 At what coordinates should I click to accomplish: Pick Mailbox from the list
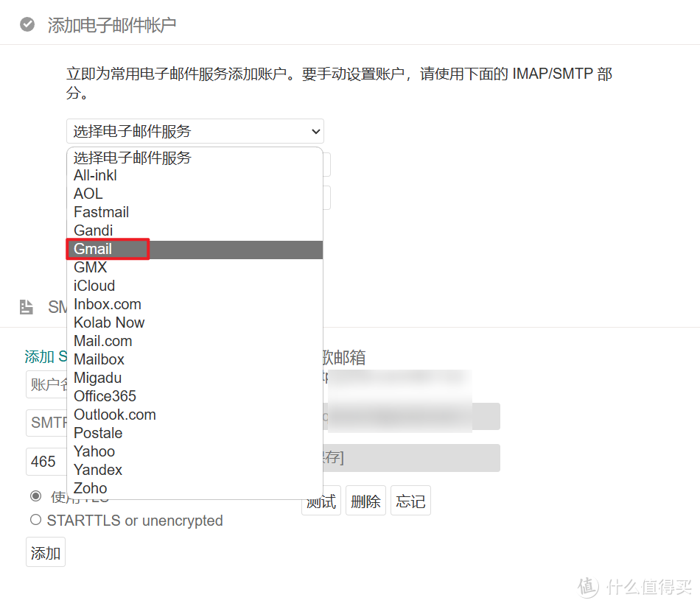(x=195, y=359)
